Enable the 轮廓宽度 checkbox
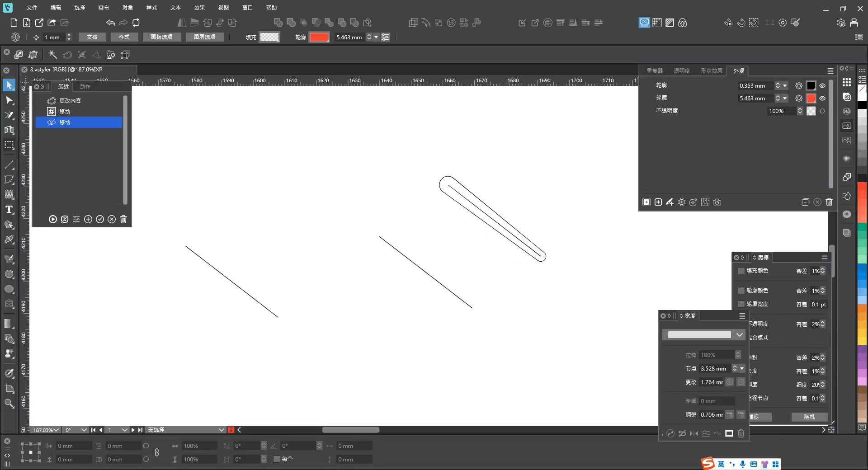This screenshot has width=868, height=470. [x=741, y=304]
